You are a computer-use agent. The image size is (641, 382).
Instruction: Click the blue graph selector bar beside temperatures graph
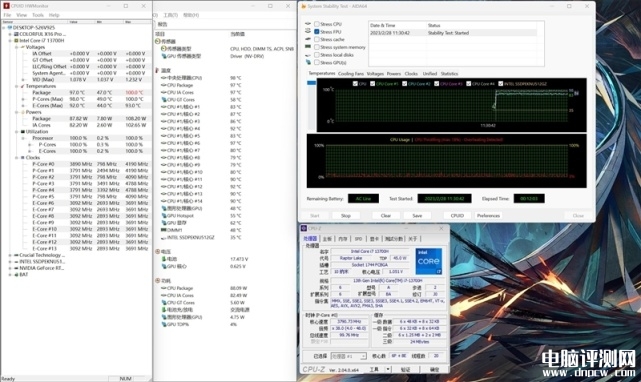pyautogui.click(x=312, y=83)
